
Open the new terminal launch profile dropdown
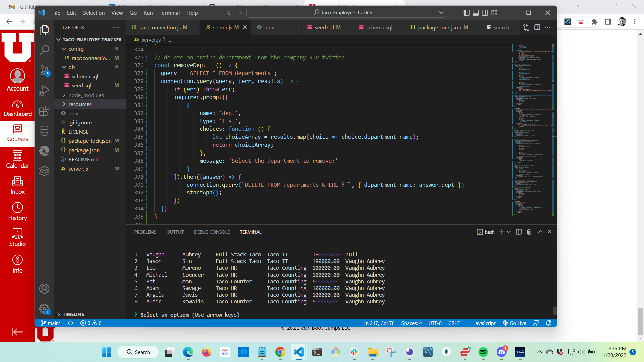pos(509,232)
